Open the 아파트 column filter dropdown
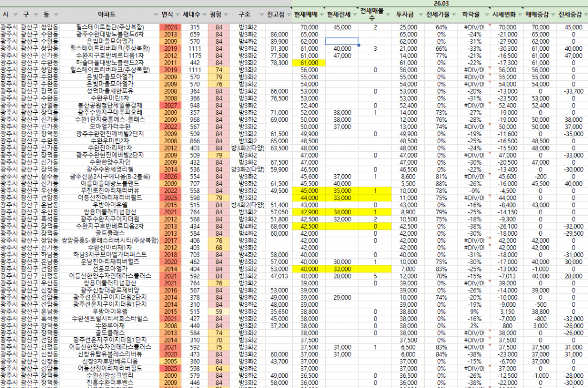The width and height of the screenshot is (588, 388). point(156,14)
